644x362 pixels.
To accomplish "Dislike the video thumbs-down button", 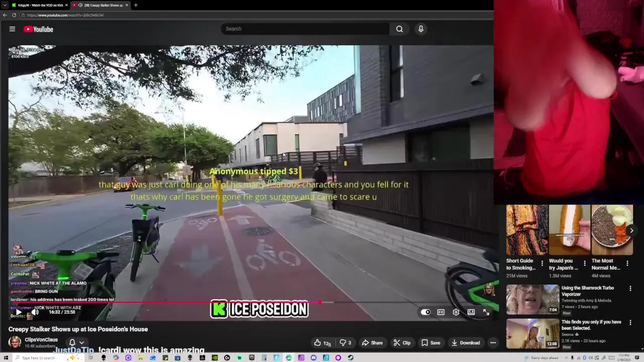I will 345,343.
